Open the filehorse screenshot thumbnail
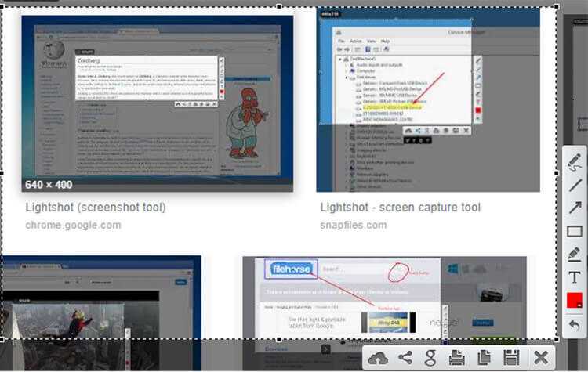 tap(385, 313)
